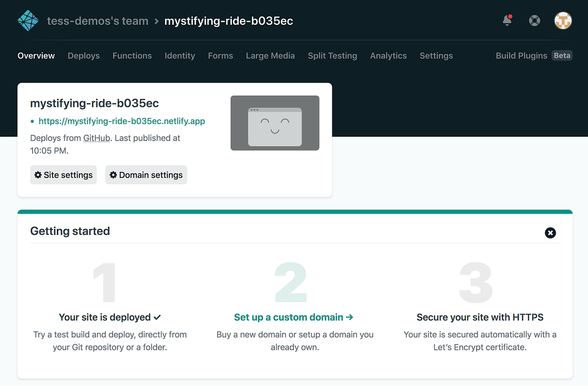The width and height of the screenshot is (588, 386).
Task: Click the GitHub link in deploy info
Action: [96, 138]
